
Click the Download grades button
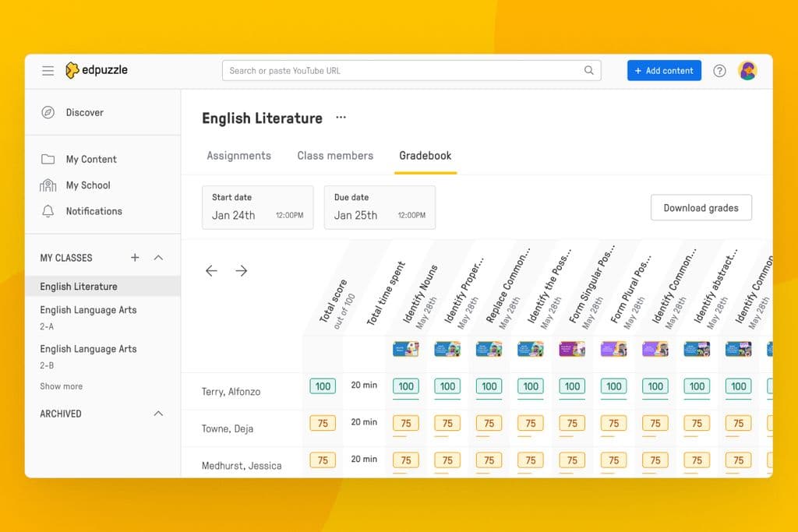(700, 208)
